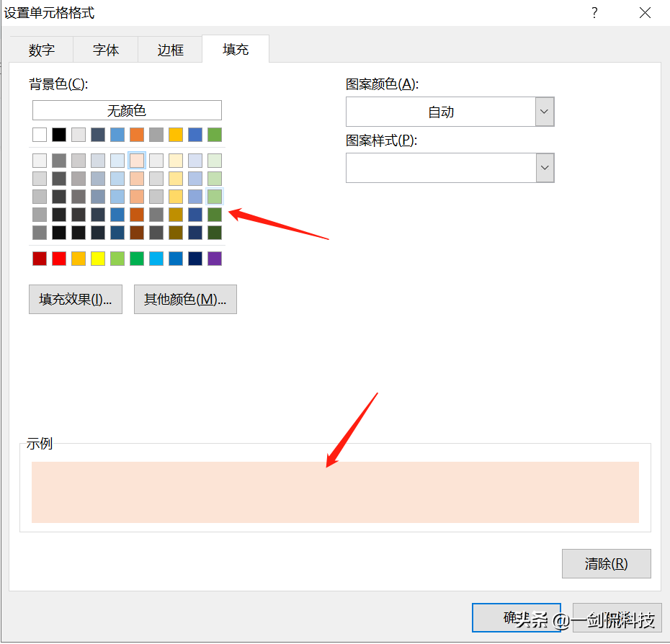
Task: Select the highlighted light peach swatch
Action: click(137, 161)
